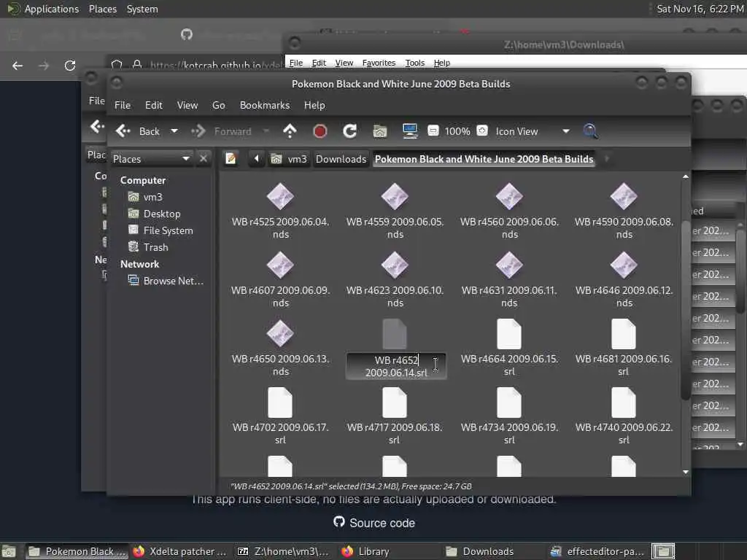Open the Places sidebar selector dropdown
The width and height of the screenshot is (747, 560).
coord(151,158)
